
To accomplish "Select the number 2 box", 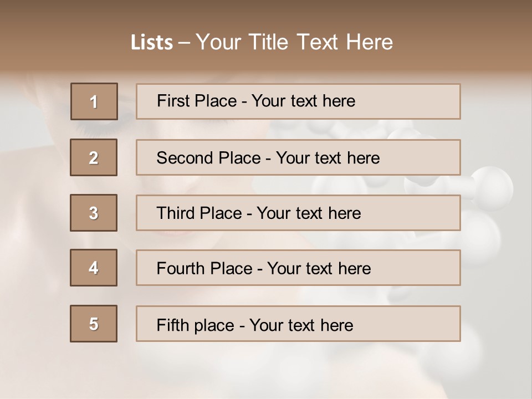I will (94, 157).
